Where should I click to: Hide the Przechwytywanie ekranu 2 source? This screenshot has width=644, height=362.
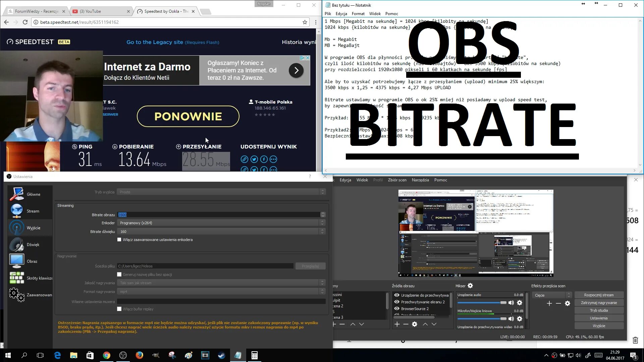[396, 302]
